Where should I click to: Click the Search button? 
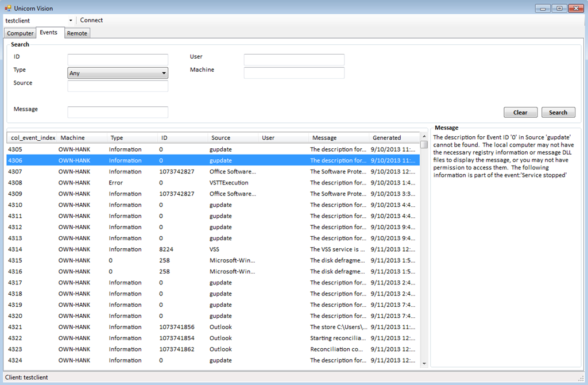pos(558,113)
